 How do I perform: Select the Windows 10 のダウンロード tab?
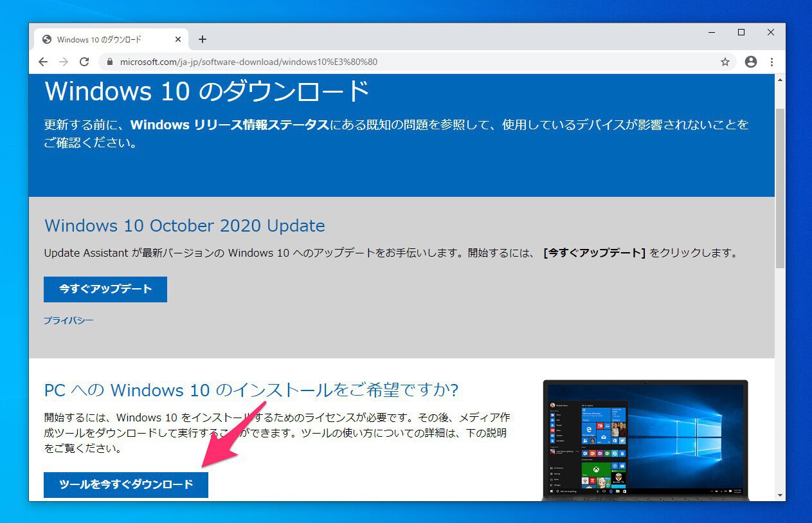click(112, 39)
